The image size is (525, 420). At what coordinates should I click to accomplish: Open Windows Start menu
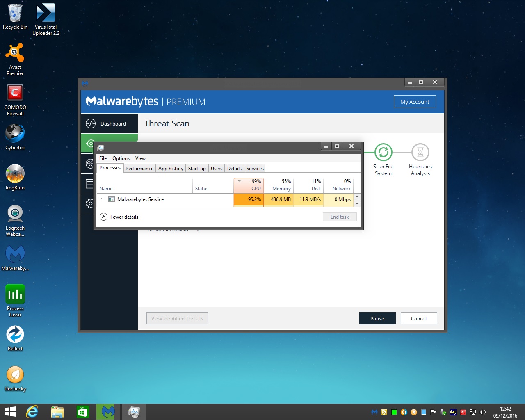pos(10,412)
